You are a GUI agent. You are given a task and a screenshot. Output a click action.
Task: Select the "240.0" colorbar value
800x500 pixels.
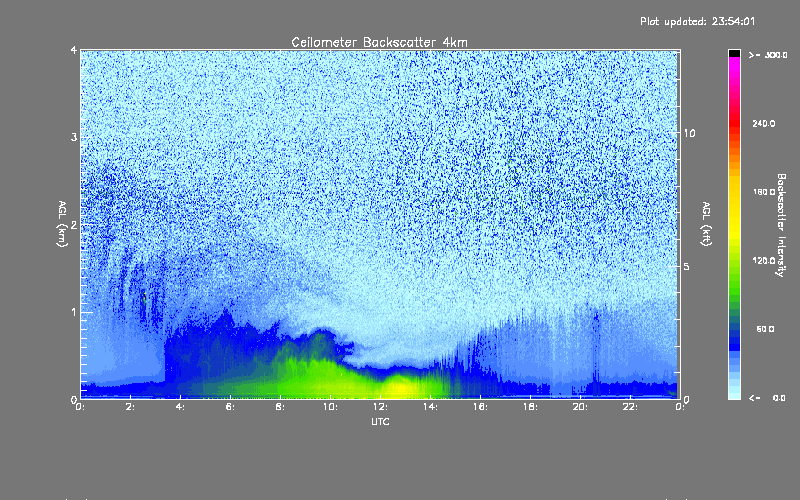(x=764, y=123)
